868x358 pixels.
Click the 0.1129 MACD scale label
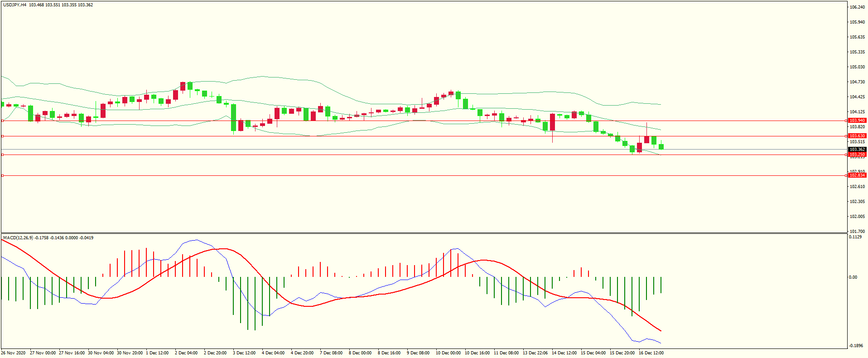(855, 237)
